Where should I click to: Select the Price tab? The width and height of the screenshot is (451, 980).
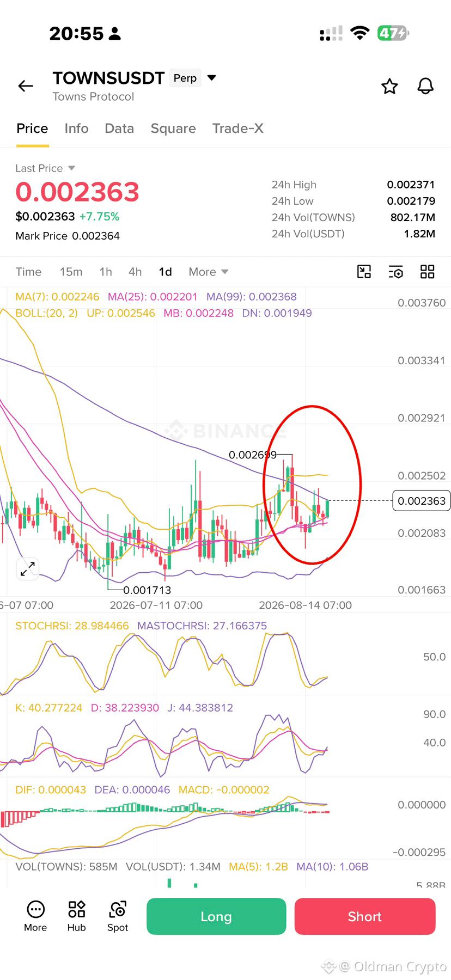click(32, 128)
